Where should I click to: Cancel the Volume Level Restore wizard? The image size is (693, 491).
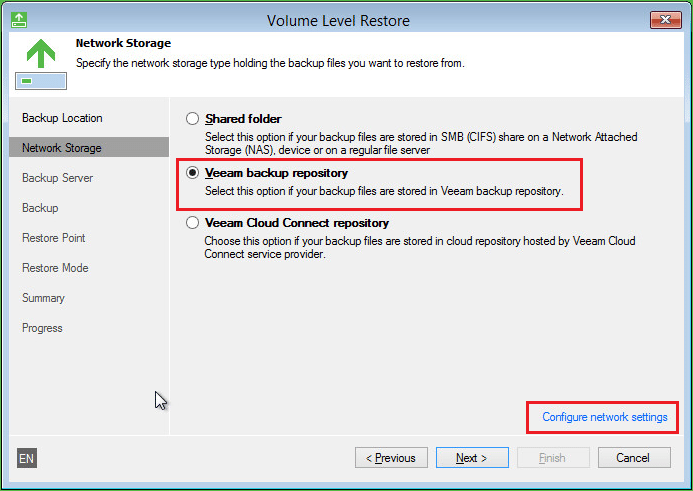pos(633,458)
